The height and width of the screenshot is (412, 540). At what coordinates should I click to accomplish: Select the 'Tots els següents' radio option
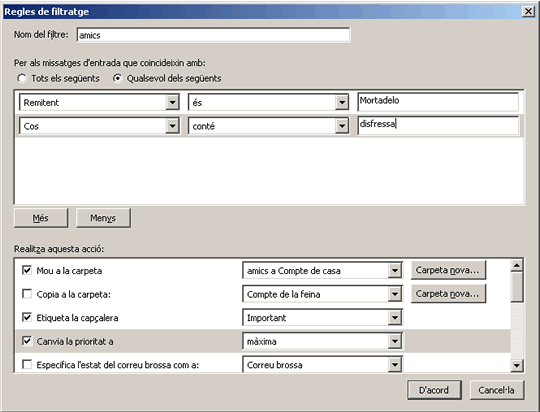(22, 78)
